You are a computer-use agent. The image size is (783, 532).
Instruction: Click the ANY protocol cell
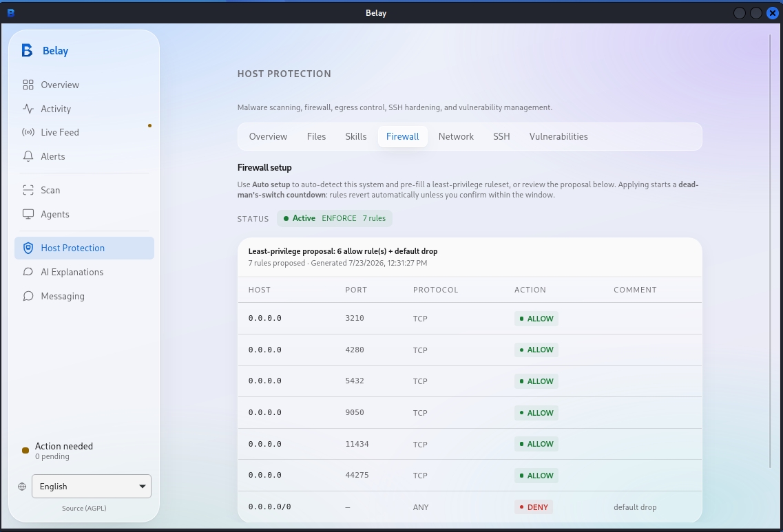[421, 507]
